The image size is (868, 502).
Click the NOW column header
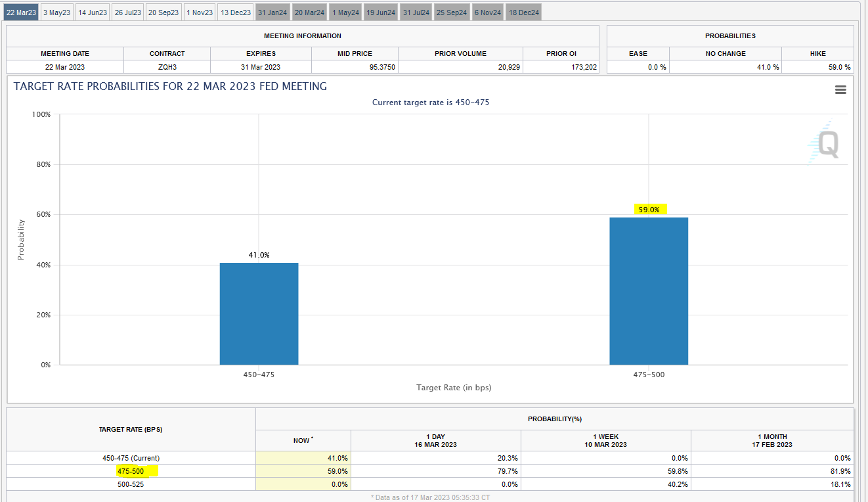[x=303, y=440]
